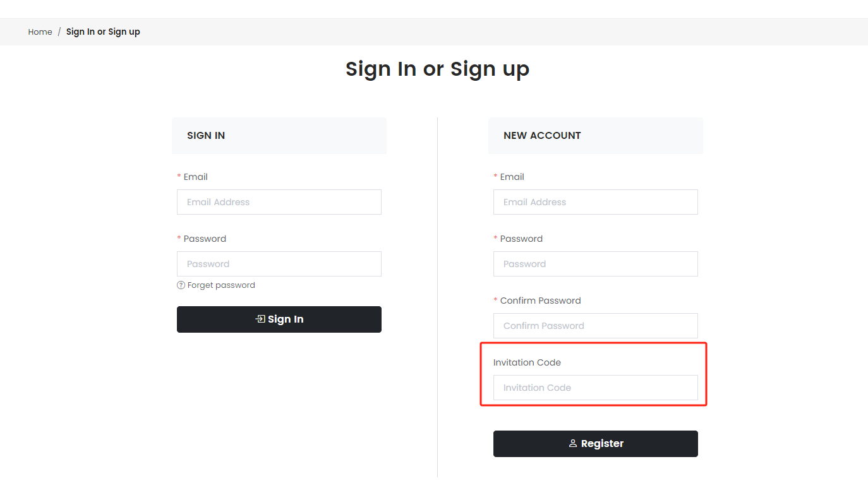The height and width of the screenshot is (488, 868).
Task: Click the Confirm Password field label
Action: (x=540, y=301)
